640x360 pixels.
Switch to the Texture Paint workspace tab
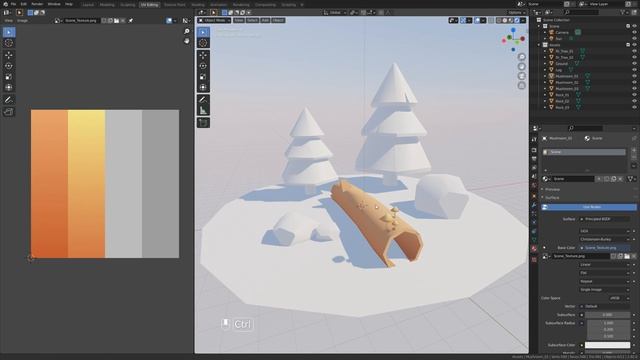pyautogui.click(x=175, y=5)
